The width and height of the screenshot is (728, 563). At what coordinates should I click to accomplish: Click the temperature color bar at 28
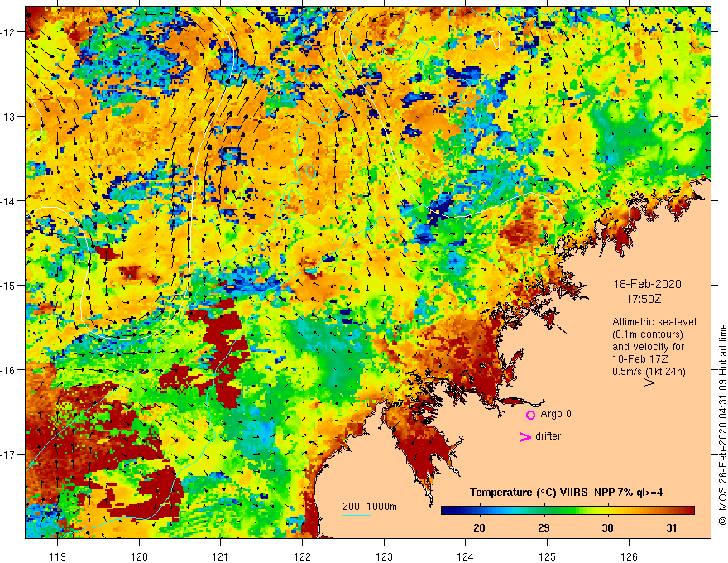tap(479, 511)
